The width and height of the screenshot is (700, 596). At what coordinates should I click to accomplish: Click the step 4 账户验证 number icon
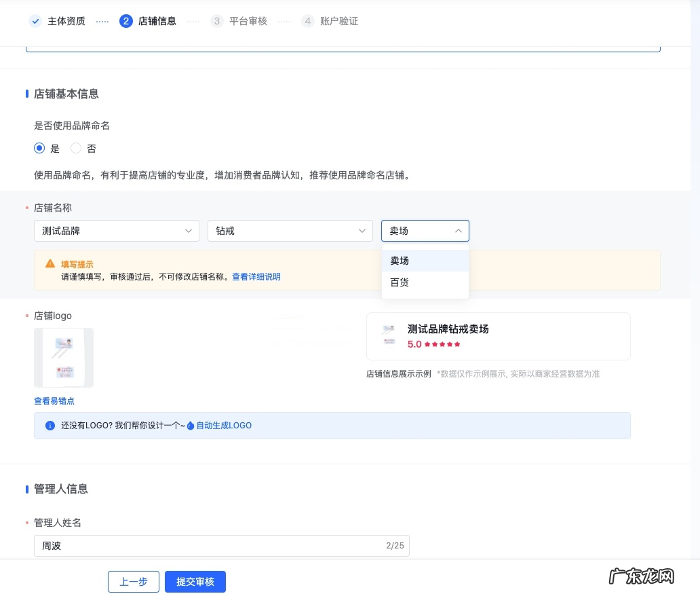click(x=308, y=21)
